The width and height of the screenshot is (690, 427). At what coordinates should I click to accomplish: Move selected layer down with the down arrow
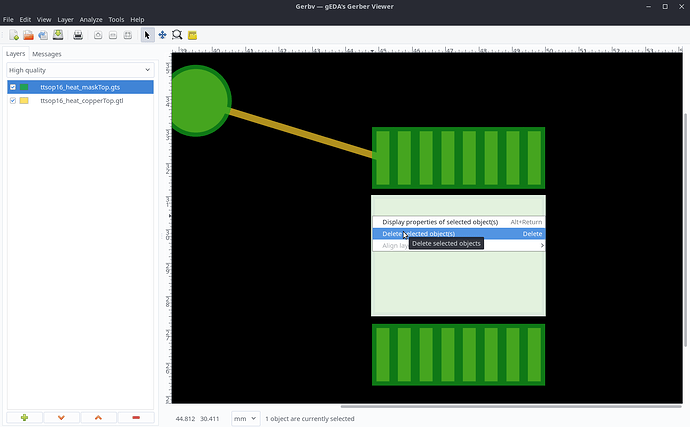point(61,417)
